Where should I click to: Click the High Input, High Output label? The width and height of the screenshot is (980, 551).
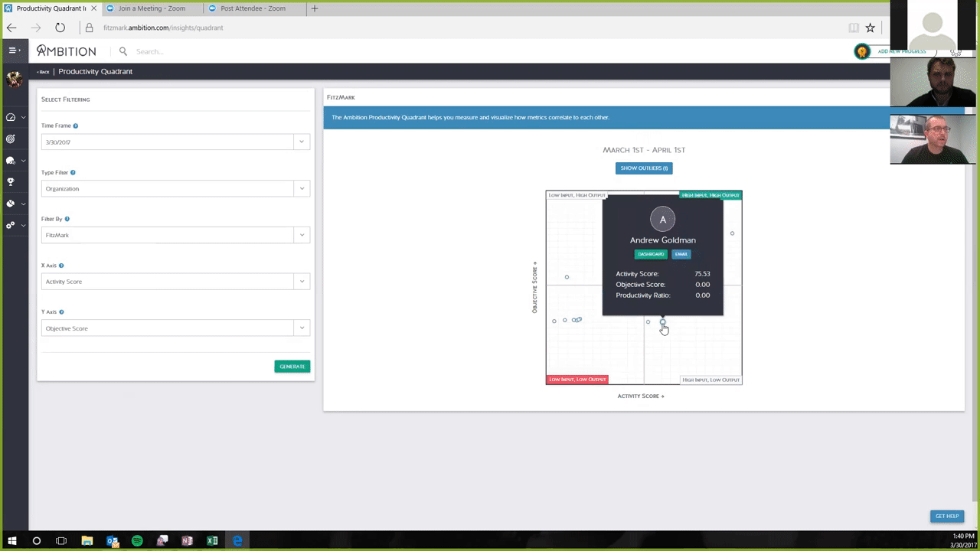click(x=710, y=195)
